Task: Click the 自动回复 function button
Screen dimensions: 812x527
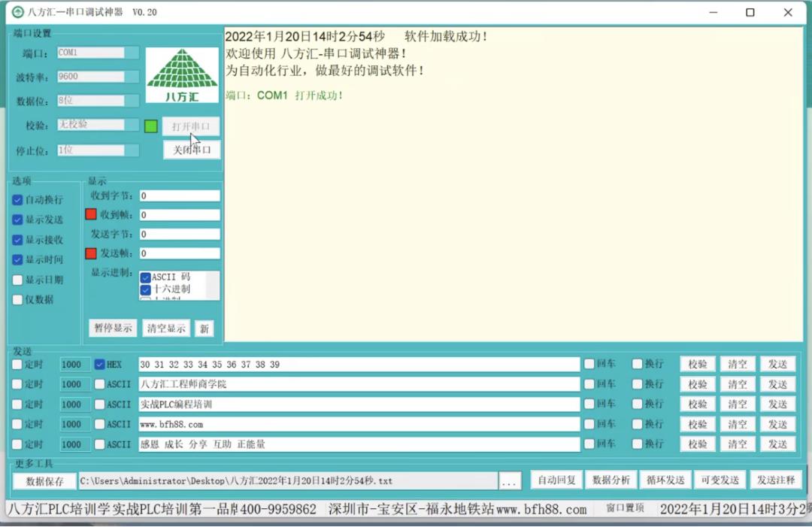Action: (556, 480)
